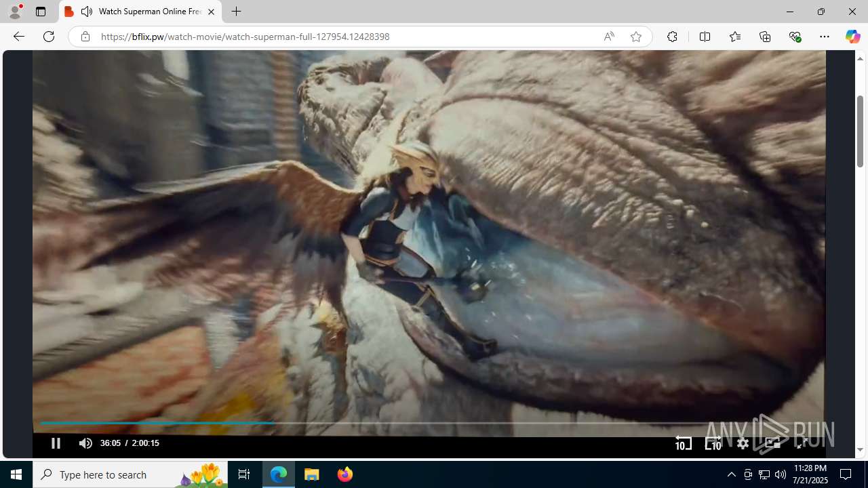Enable picture-in-picture mode in player
868x488 pixels.
772,443
